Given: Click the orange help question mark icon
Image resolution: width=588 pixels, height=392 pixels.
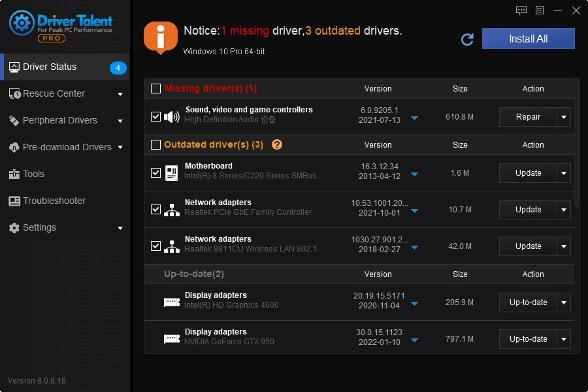Looking at the screenshot, I should (277, 144).
